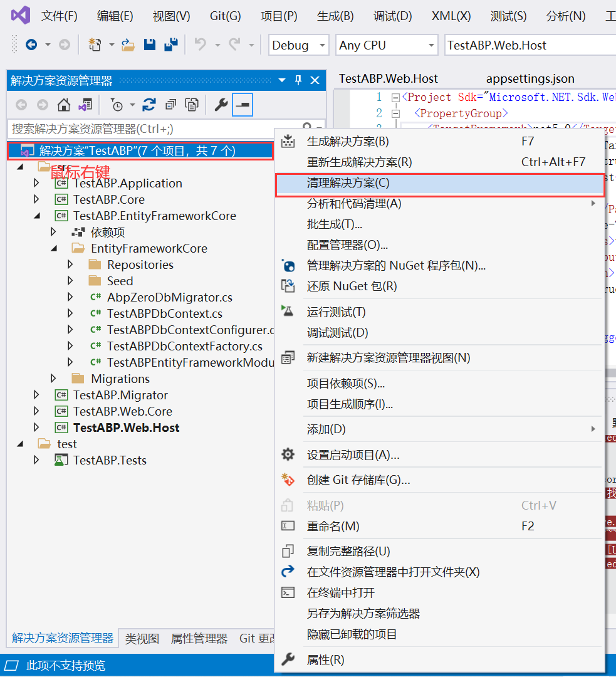Image resolution: width=616 pixels, height=677 pixels.
Task: Select 生成解决方案(B) from context menu
Action: coord(439,142)
